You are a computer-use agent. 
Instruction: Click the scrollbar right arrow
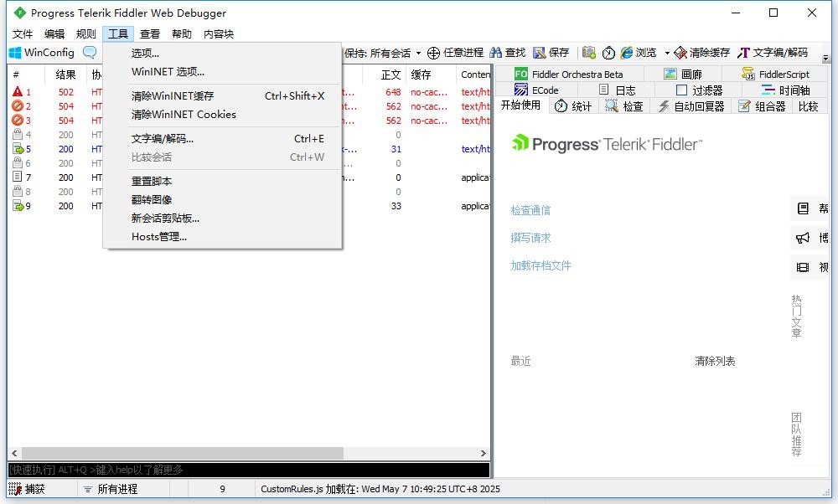click(x=484, y=453)
